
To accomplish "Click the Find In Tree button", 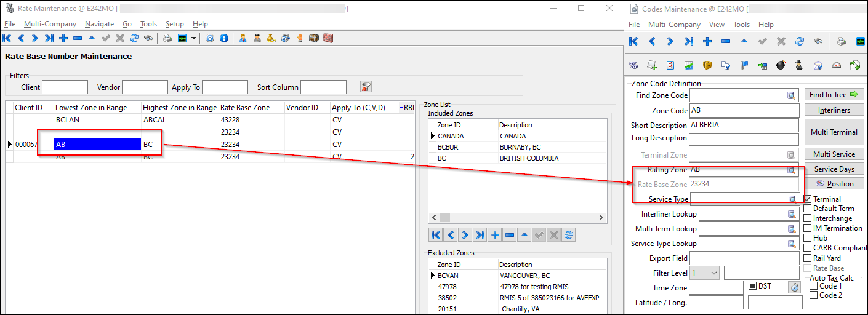I will pyautogui.click(x=834, y=95).
